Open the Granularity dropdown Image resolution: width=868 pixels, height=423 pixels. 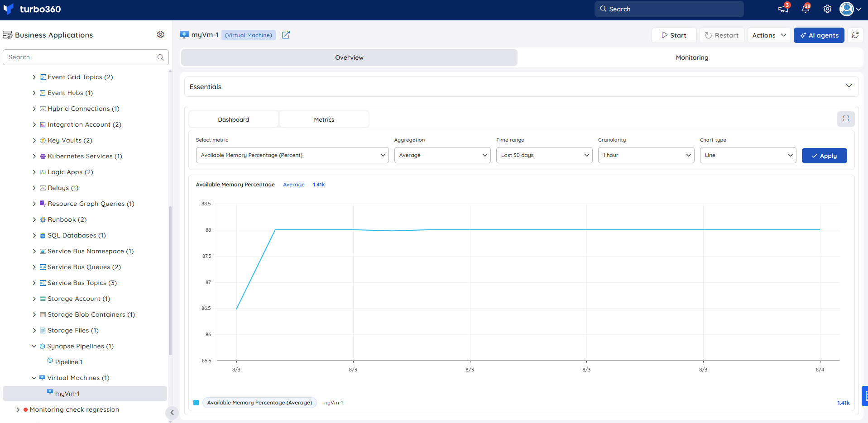646,155
